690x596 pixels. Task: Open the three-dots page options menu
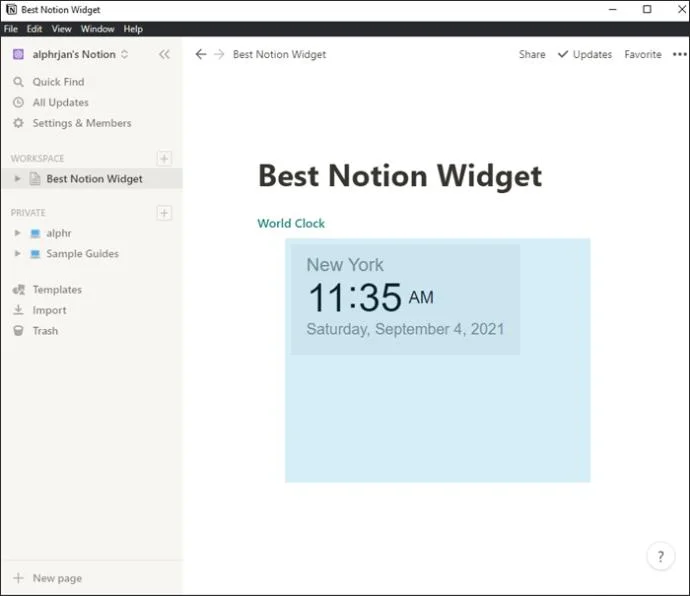point(679,54)
